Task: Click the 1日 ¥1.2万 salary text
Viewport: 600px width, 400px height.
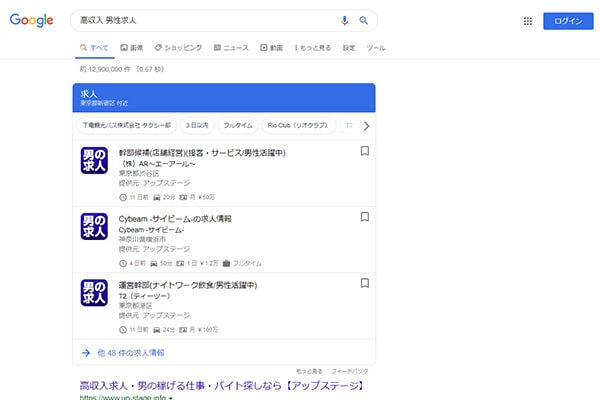Action: click(202, 263)
